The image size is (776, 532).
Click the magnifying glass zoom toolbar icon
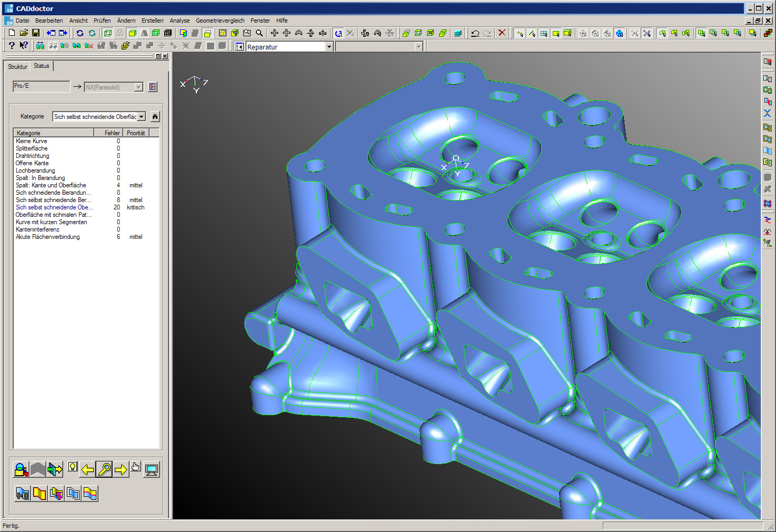pyautogui.click(x=259, y=33)
